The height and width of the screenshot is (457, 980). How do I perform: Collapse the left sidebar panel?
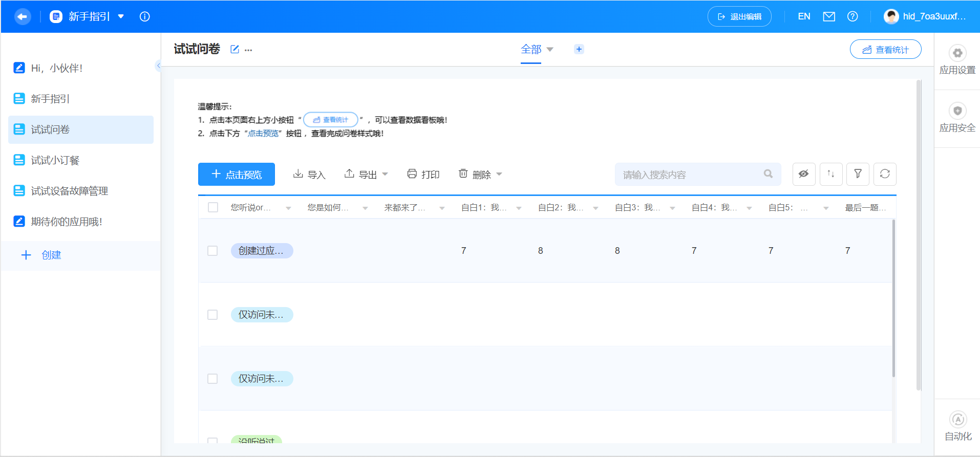tap(158, 66)
